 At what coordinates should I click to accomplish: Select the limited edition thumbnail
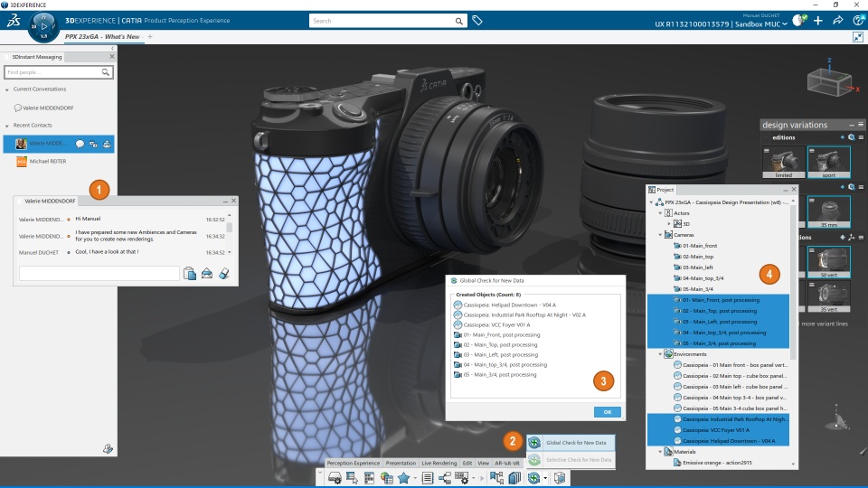click(x=783, y=163)
